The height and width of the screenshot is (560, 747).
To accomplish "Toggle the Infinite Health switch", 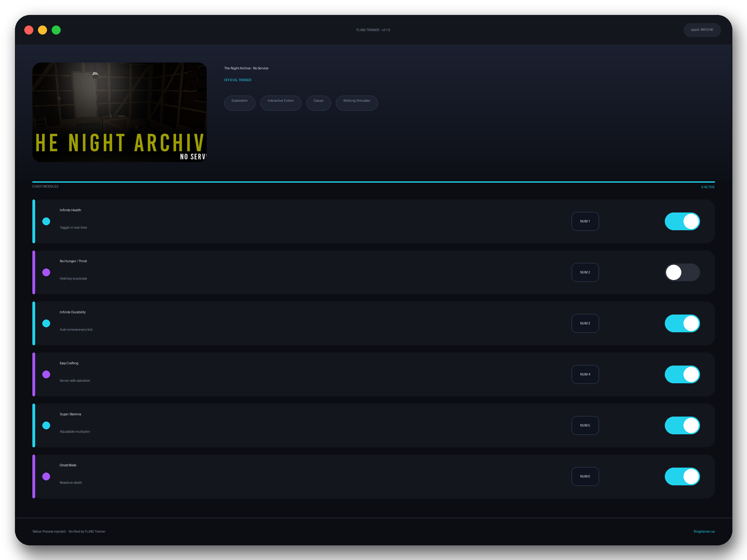I will pos(682,222).
